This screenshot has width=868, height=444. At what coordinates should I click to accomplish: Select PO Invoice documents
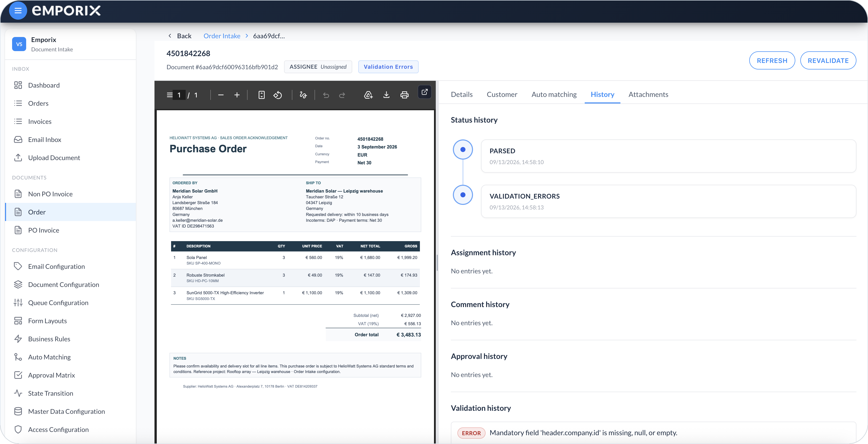(70, 230)
